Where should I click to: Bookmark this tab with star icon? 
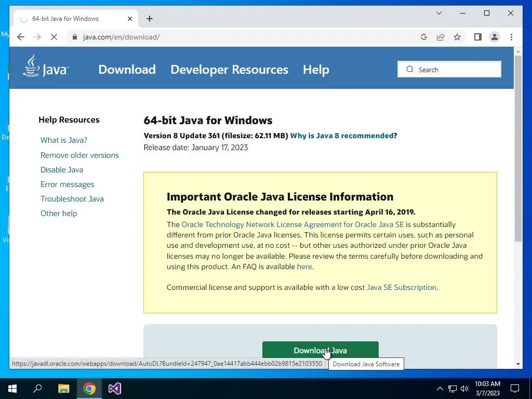(x=457, y=37)
